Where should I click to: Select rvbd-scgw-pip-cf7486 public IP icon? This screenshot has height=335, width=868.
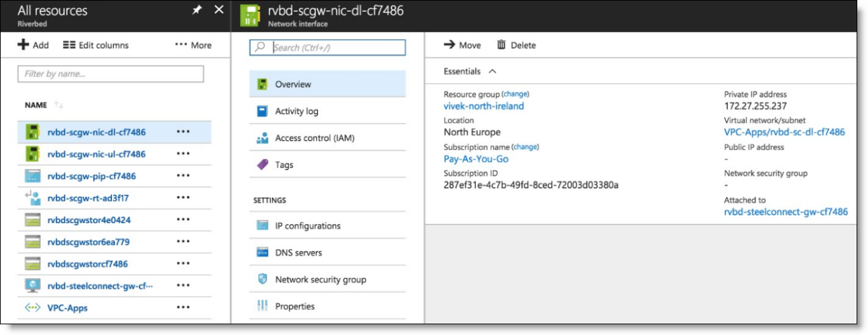[33, 176]
